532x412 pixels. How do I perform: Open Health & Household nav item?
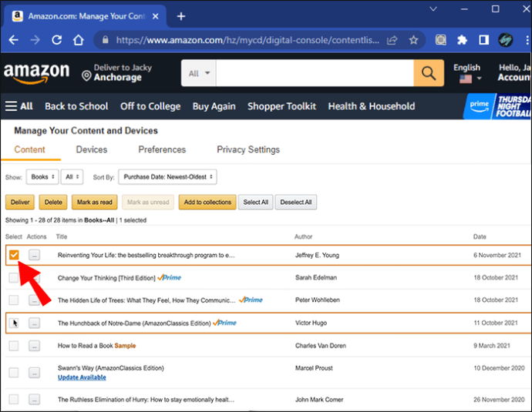372,106
